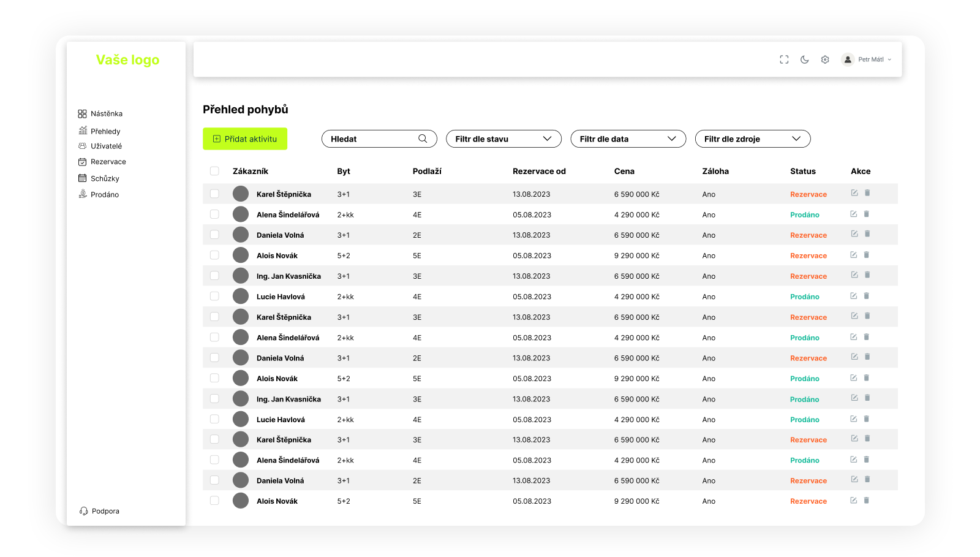Screen dimensions: 980x557
Task: Click avatar of first Karel Štěpnička row
Action: (241, 194)
